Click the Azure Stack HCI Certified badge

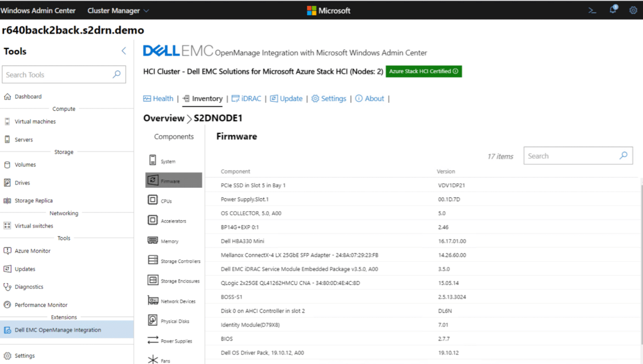pyautogui.click(x=424, y=71)
